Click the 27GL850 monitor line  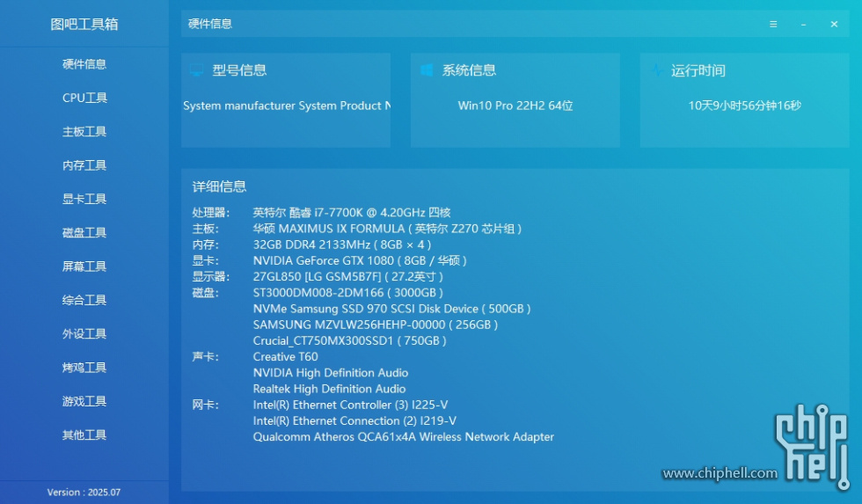click(348, 276)
